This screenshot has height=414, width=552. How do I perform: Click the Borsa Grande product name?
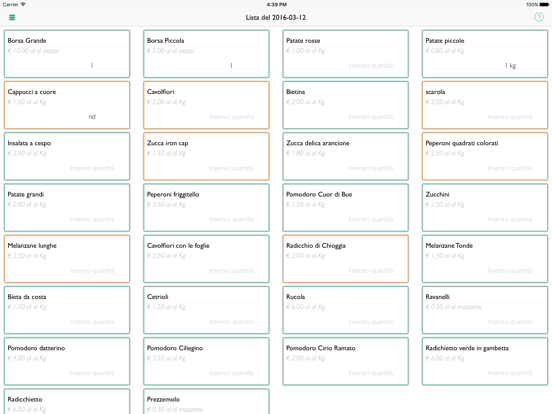27,40
